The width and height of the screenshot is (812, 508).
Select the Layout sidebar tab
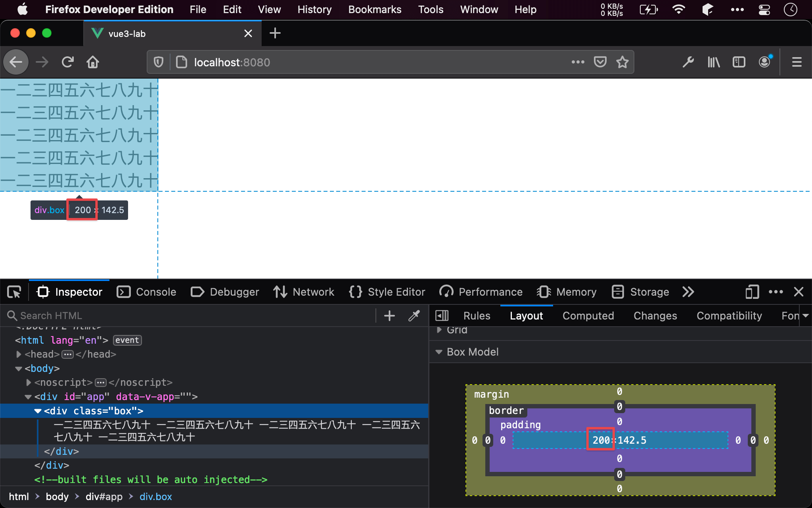527,316
